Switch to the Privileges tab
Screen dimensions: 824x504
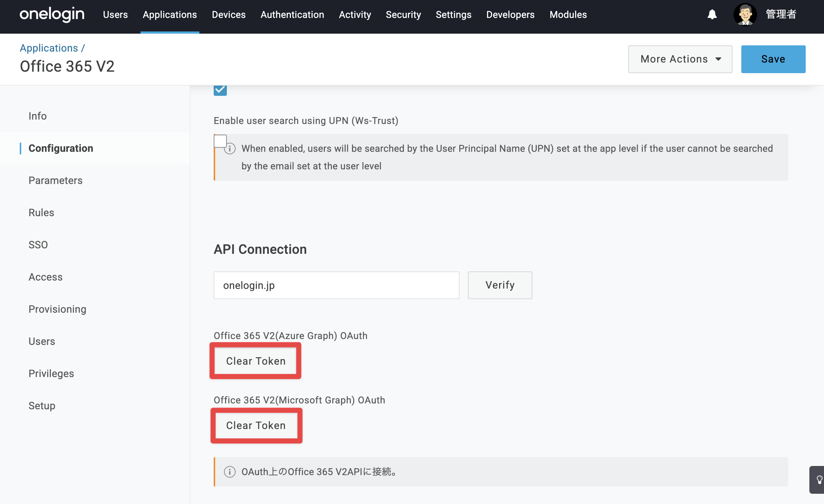pyautogui.click(x=51, y=373)
